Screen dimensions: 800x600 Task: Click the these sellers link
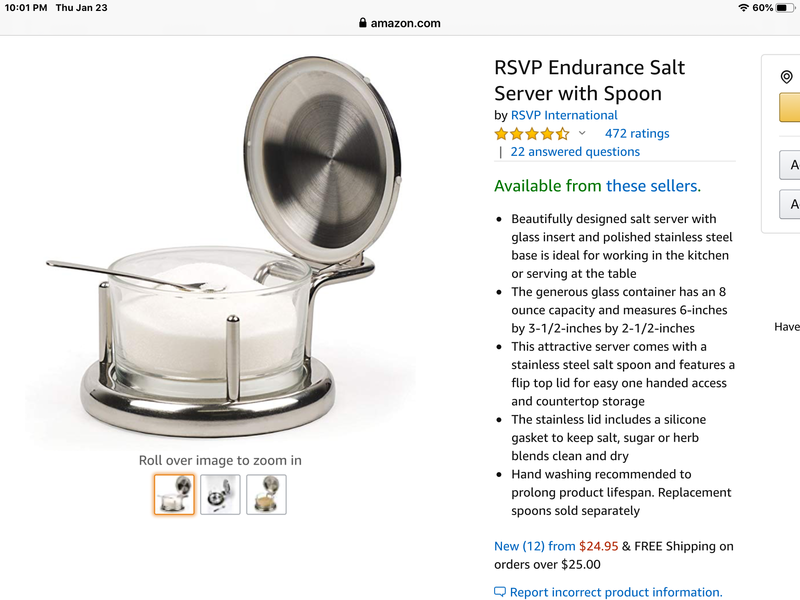(x=653, y=186)
